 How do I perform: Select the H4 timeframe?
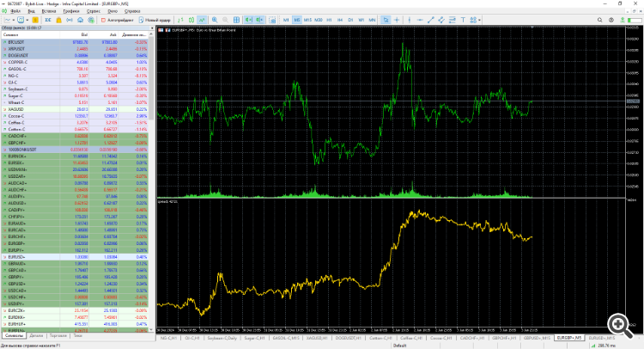[x=340, y=20]
